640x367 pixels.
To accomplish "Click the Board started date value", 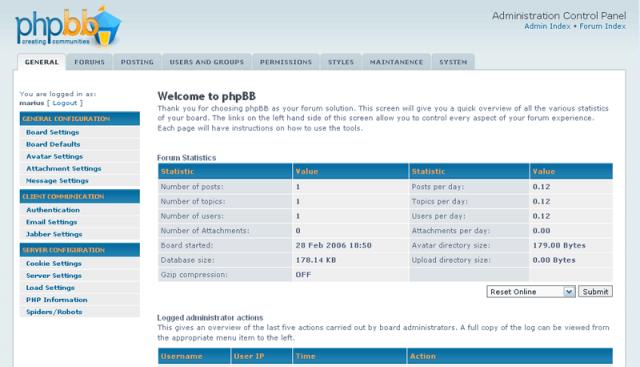I will tap(333, 245).
